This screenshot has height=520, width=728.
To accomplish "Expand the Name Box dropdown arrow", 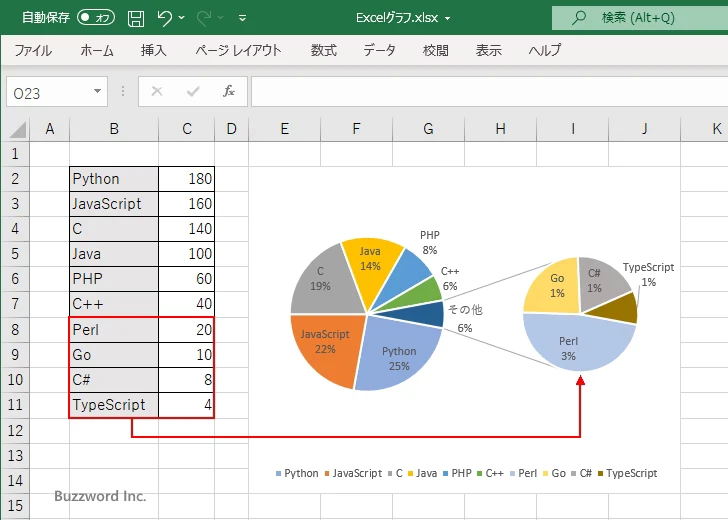I will (98, 91).
